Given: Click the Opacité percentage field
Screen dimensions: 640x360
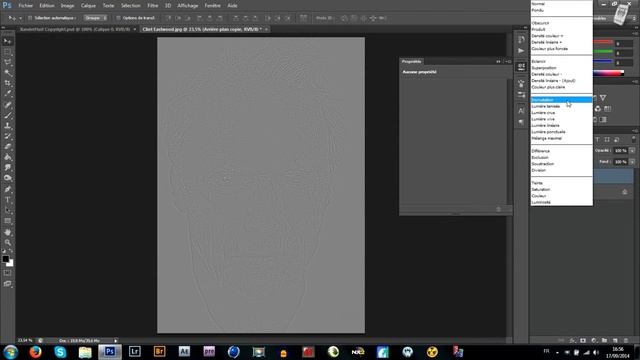Looking at the screenshot, I should (x=621, y=151).
